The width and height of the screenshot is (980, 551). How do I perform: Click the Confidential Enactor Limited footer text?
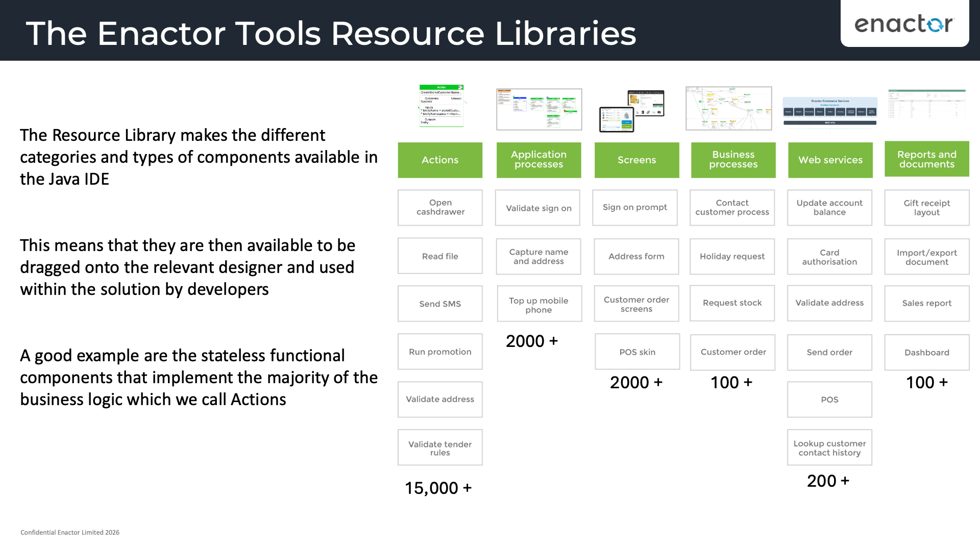coord(69,532)
